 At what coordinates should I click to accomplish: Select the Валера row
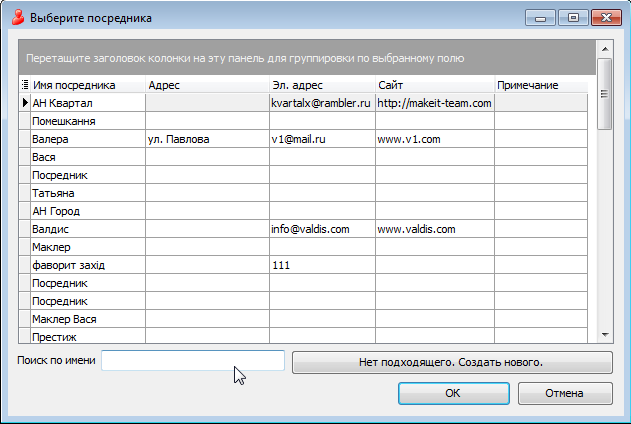(x=87, y=139)
